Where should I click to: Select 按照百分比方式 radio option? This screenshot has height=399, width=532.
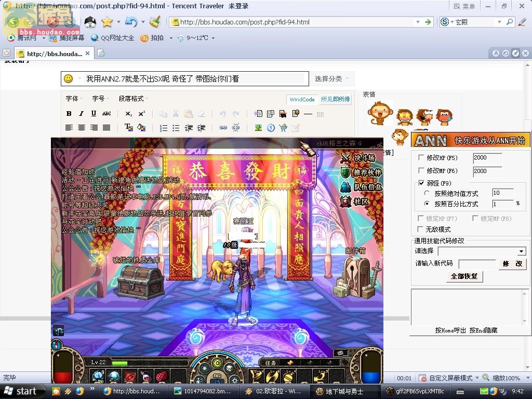point(427,204)
